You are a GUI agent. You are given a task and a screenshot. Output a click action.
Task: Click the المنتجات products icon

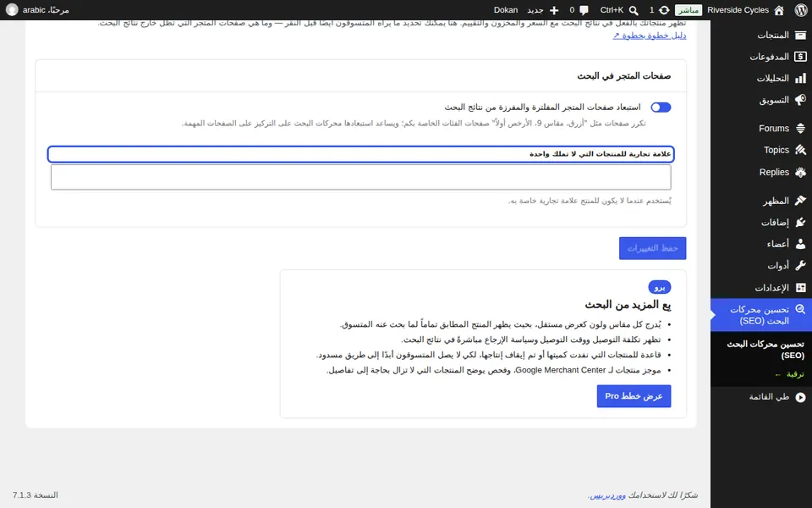click(801, 35)
